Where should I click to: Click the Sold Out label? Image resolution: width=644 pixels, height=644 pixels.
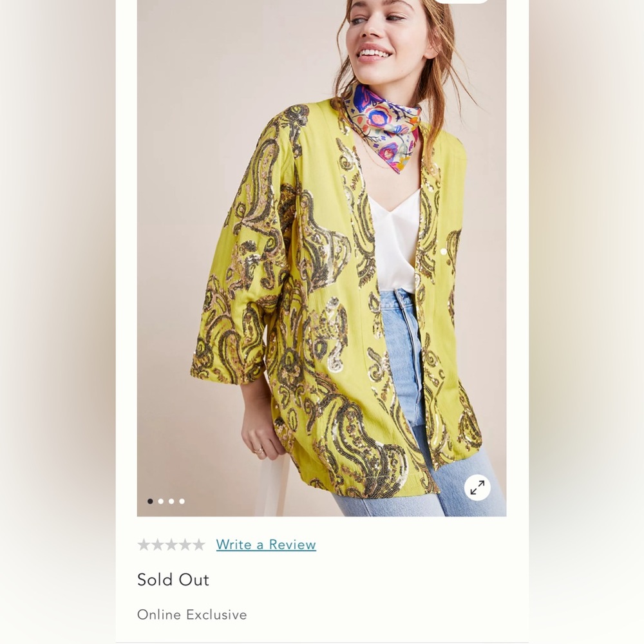[x=173, y=580]
